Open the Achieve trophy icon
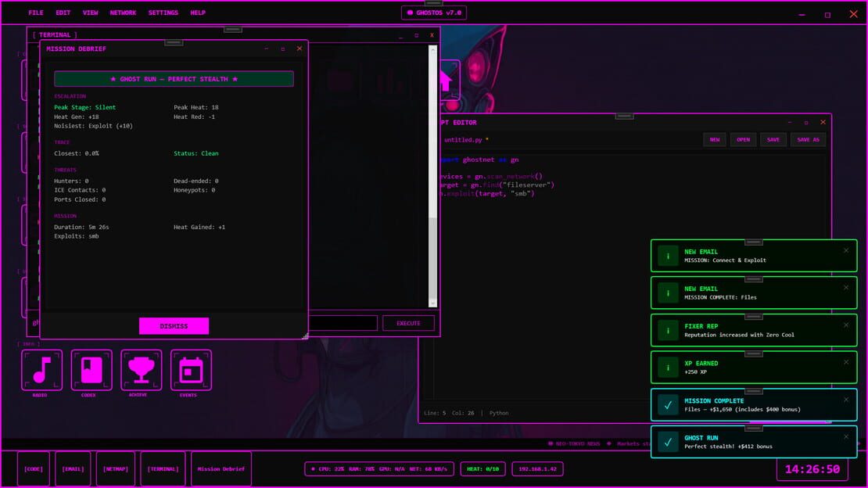This screenshot has height=488, width=868. 142,370
